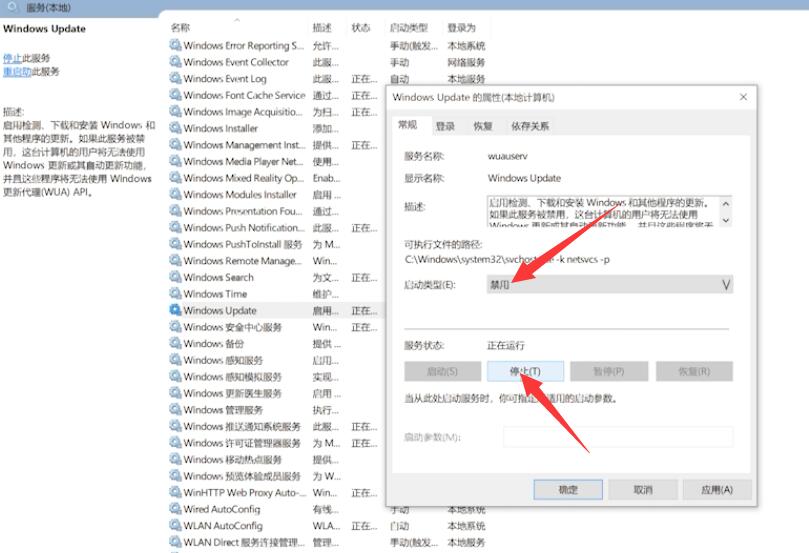Click gear icon beside Windows Modules Installer
809x553 pixels.
pyautogui.click(x=175, y=194)
